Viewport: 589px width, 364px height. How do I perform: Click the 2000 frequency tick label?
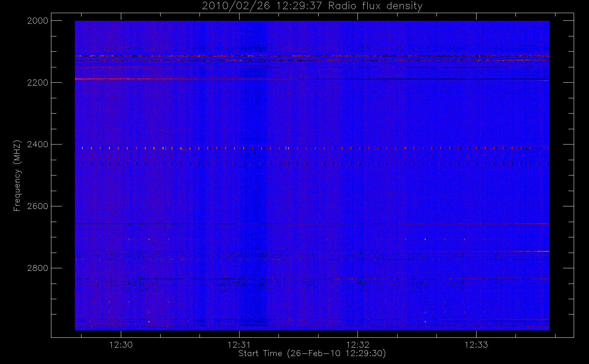(38, 21)
